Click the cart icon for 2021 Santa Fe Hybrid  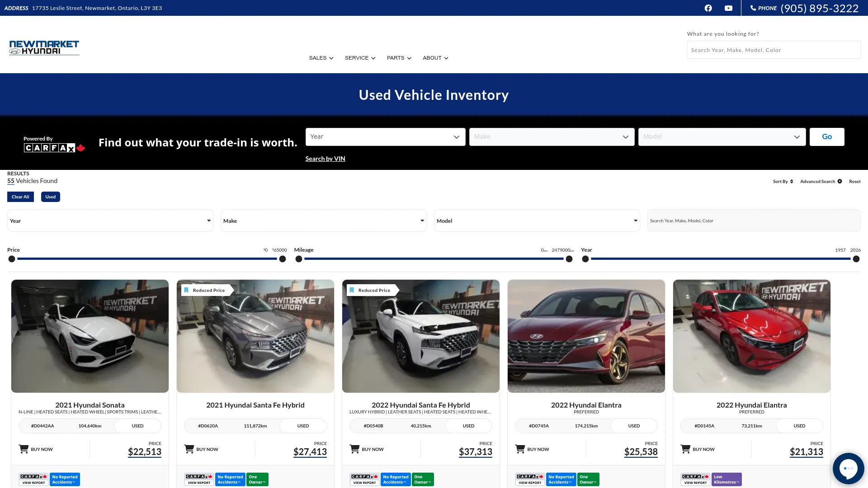point(189,449)
